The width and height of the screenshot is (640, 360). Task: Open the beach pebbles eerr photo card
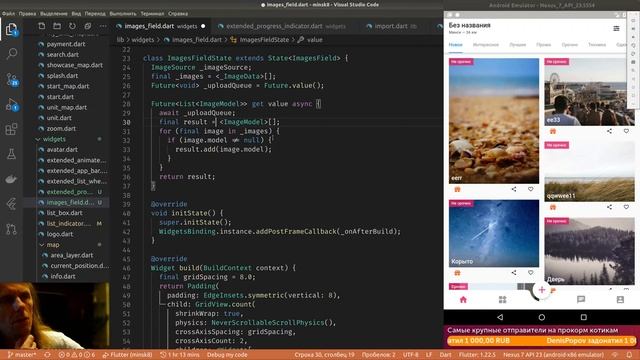[494, 121]
